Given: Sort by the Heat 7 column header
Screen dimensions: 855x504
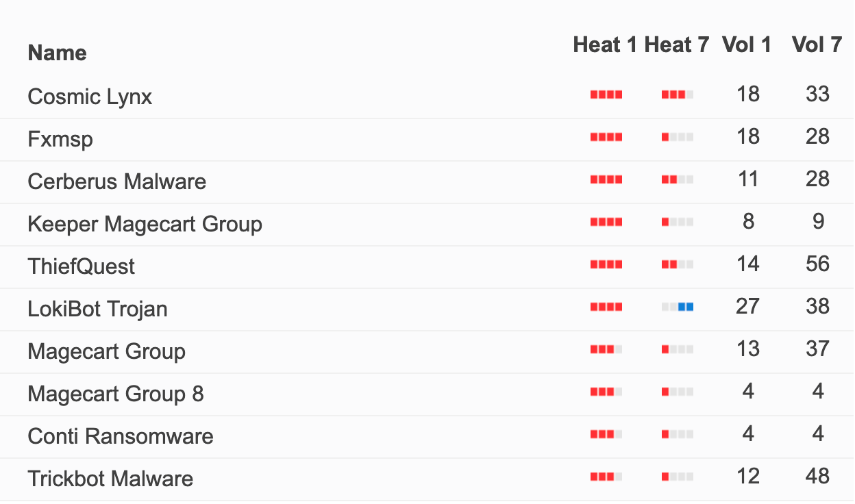Looking at the screenshot, I should (x=677, y=45).
